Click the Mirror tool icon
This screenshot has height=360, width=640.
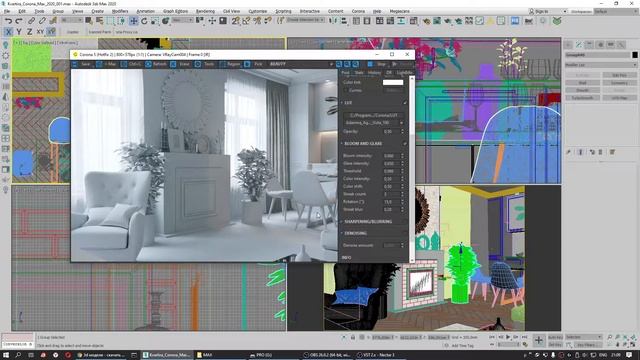pyautogui.click(x=333, y=21)
